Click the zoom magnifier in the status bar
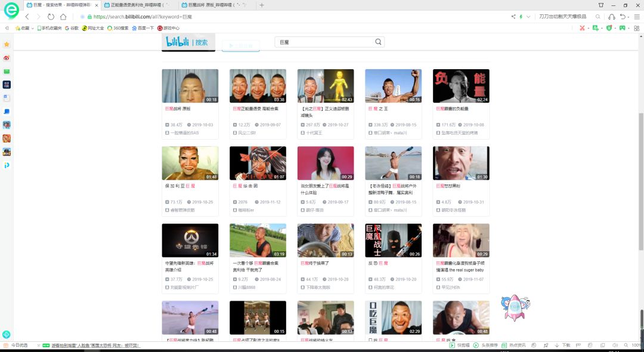This screenshot has height=352, width=644. (626, 345)
